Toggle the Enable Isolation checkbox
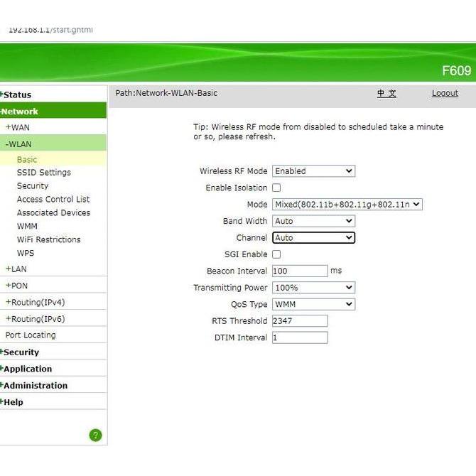The image size is (476, 476). point(276,188)
